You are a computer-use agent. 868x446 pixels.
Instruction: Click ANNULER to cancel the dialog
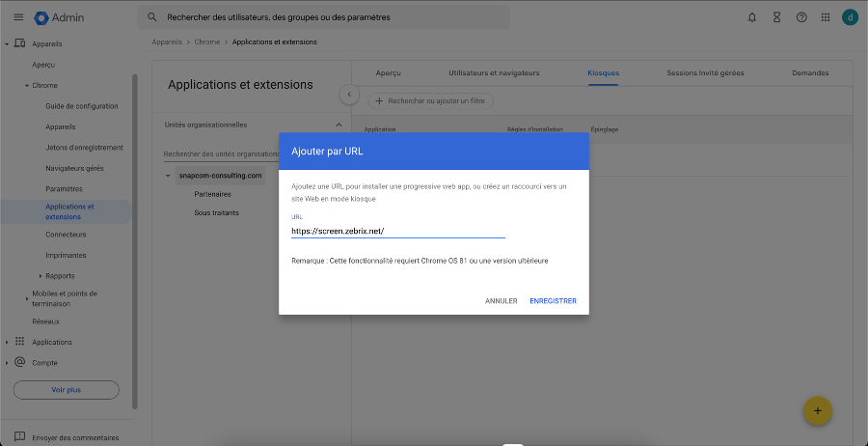pos(501,301)
